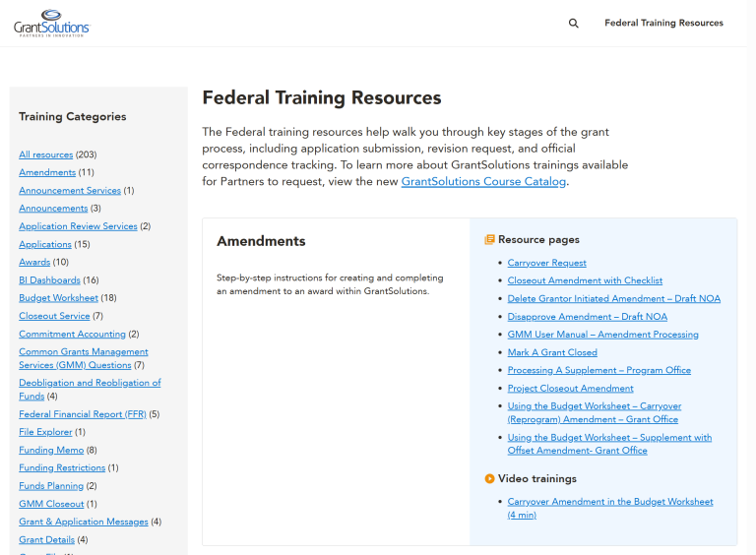
Task: Select All resources category
Action: click(x=45, y=154)
